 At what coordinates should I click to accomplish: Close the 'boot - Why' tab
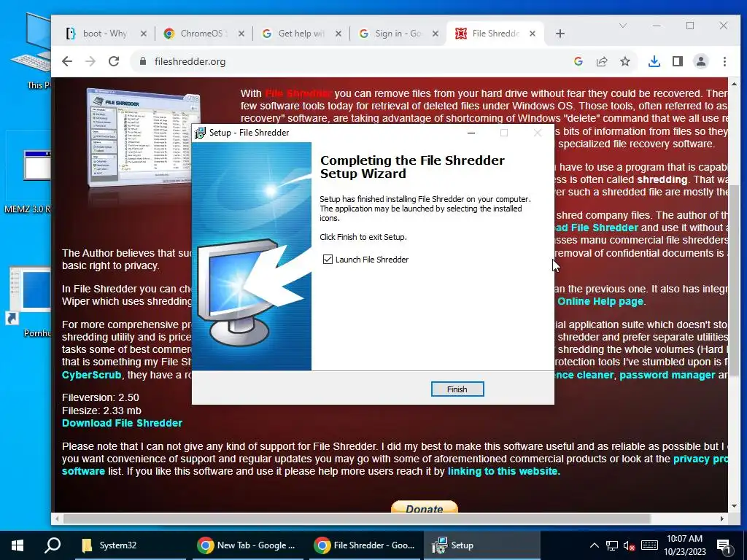pyautogui.click(x=144, y=34)
